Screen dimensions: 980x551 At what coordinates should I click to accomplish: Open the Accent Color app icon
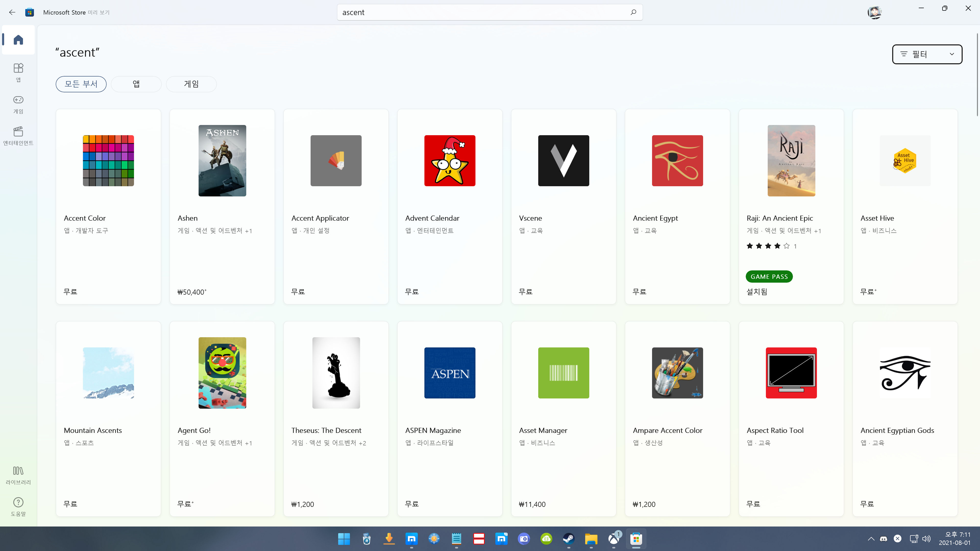[108, 160]
